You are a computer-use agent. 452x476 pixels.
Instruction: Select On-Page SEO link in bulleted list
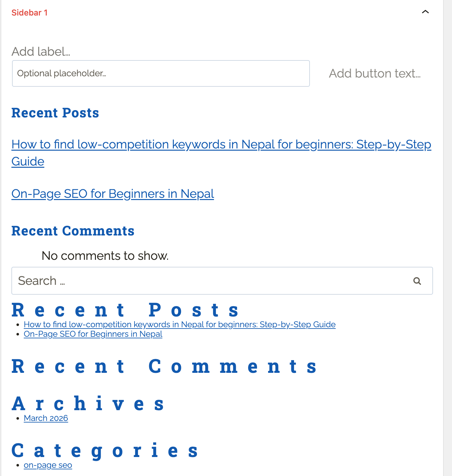(x=93, y=334)
